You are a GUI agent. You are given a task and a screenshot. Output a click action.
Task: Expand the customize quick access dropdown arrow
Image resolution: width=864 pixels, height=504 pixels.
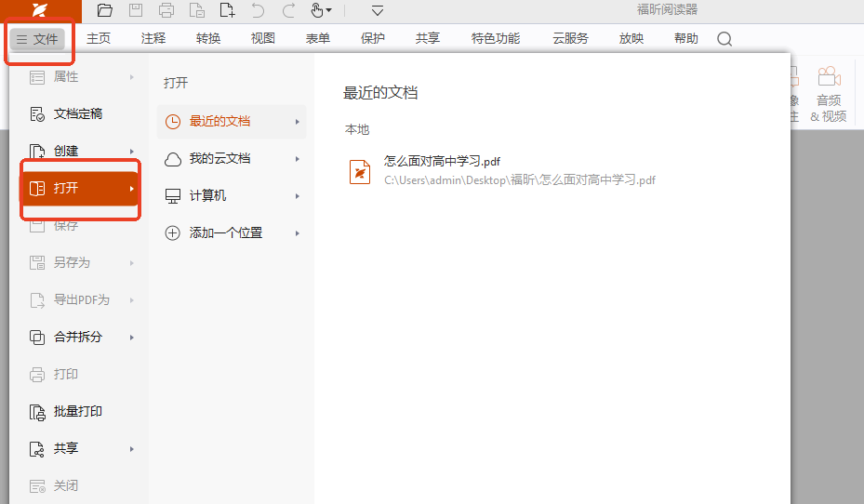(x=377, y=11)
